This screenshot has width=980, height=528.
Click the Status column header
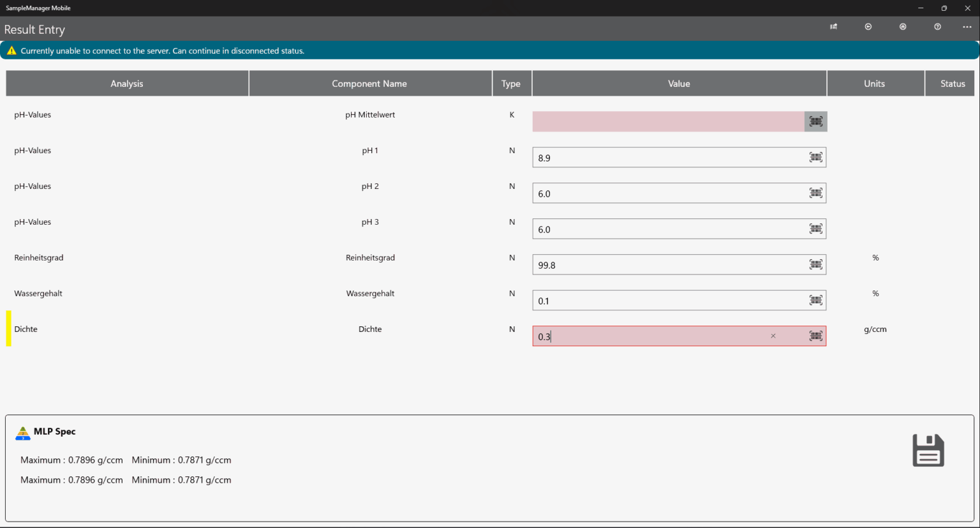951,83
